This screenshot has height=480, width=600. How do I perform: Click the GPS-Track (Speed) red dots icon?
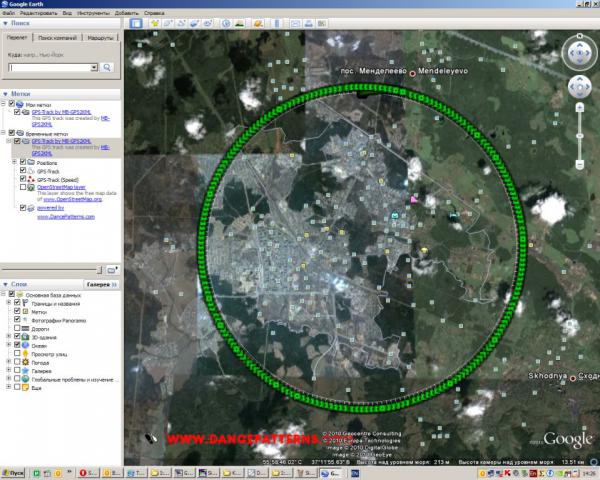point(31,179)
